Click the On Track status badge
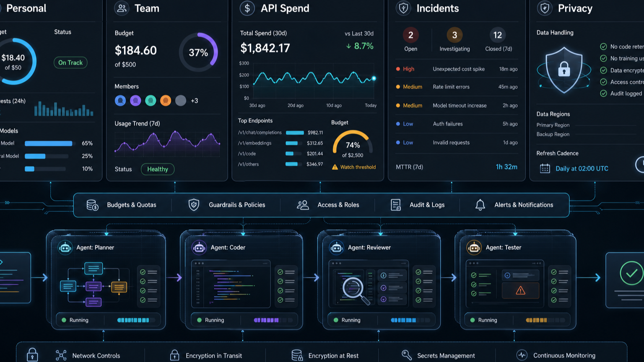 coord(70,62)
